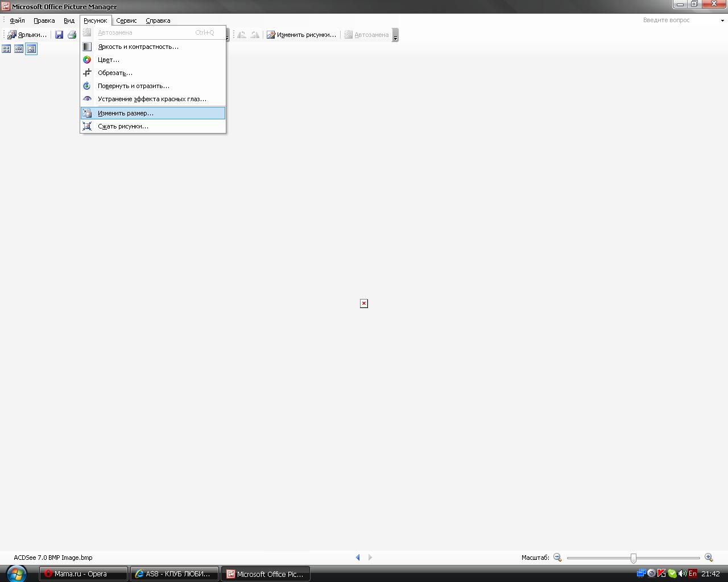Go to previous picture with blue arrow
Viewport: 728px width, 582px height.
[x=358, y=558]
